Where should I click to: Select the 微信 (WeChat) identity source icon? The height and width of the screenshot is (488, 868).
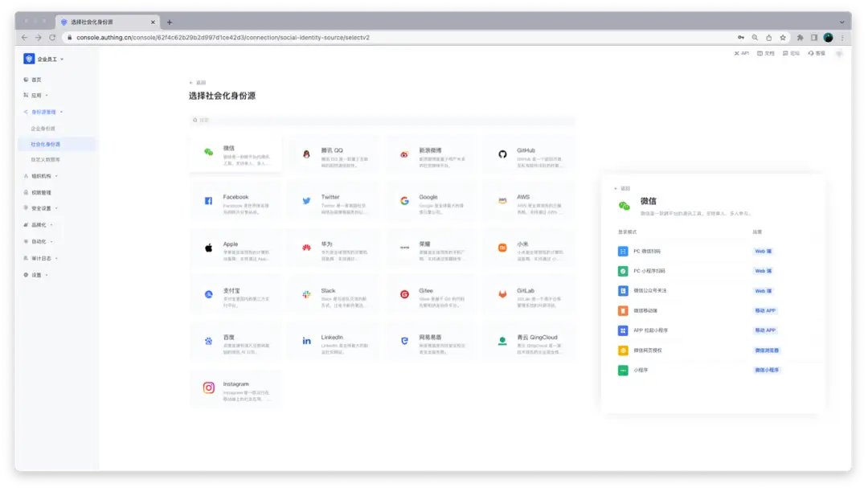coord(209,152)
